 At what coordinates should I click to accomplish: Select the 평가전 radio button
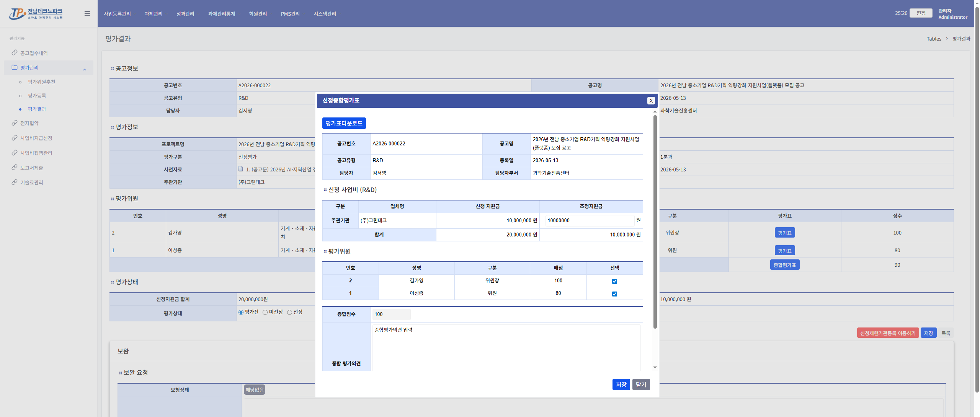tap(241, 312)
